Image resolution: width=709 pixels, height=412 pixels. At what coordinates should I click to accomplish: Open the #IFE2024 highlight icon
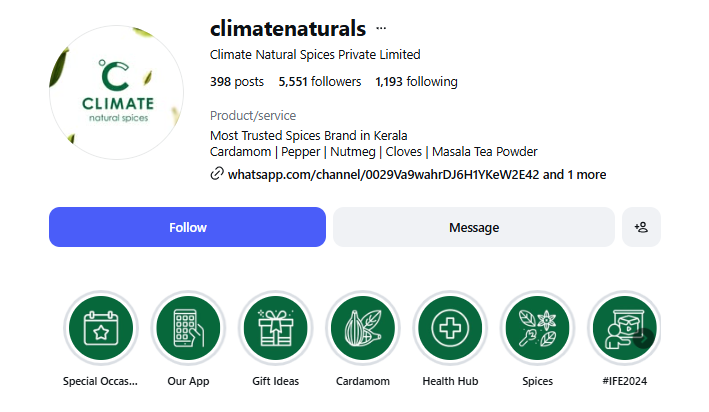tap(624, 329)
